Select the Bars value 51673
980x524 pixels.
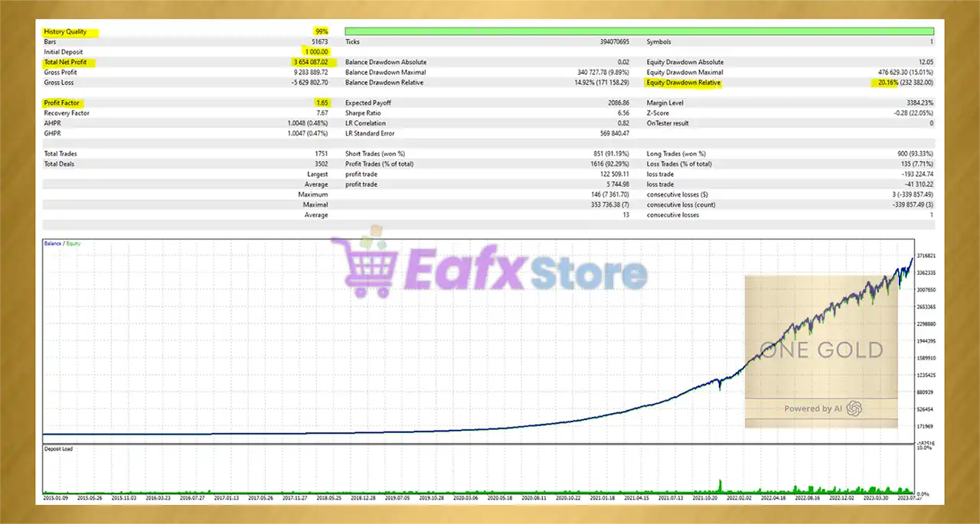tap(319, 41)
